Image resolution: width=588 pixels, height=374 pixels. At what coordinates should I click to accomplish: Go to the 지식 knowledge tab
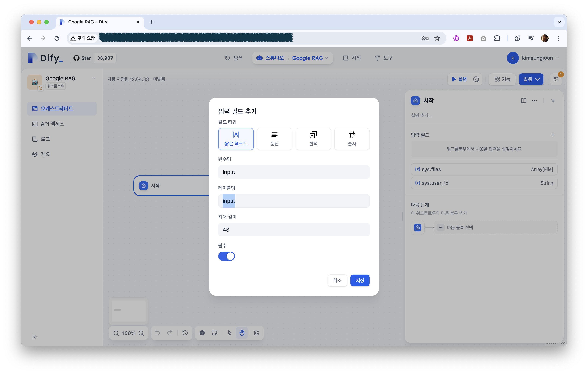352,58
